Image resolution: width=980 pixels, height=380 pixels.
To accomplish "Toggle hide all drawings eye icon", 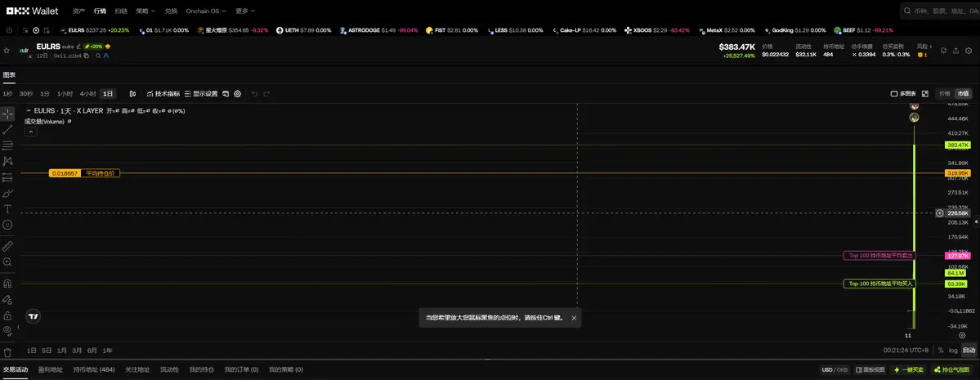I will (x=7, y=329).
